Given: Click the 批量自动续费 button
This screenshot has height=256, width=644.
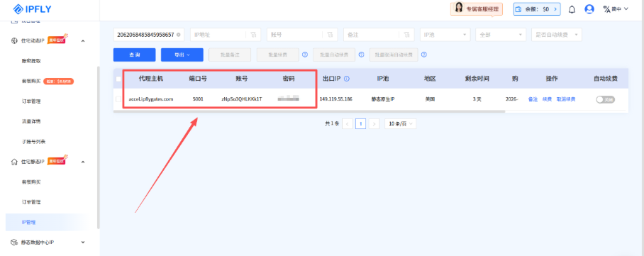Looking at the screenshot, I should 334,55.
